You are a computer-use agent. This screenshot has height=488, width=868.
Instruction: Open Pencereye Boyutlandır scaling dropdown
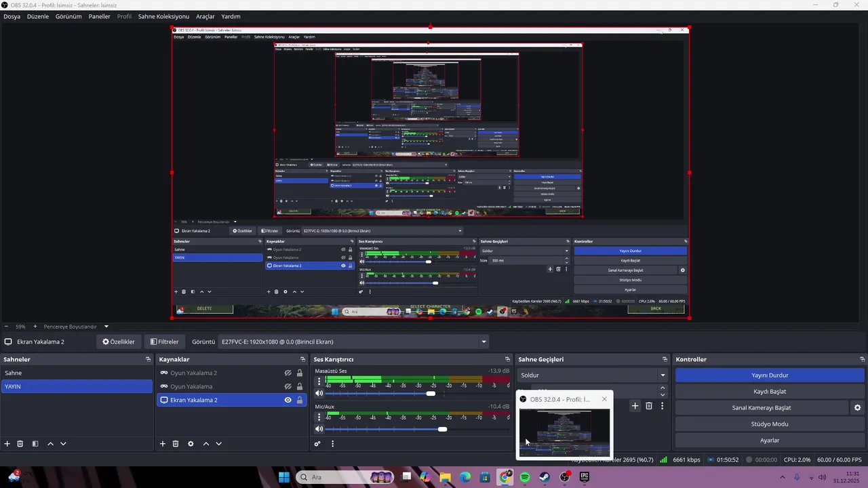click(76, 327)
